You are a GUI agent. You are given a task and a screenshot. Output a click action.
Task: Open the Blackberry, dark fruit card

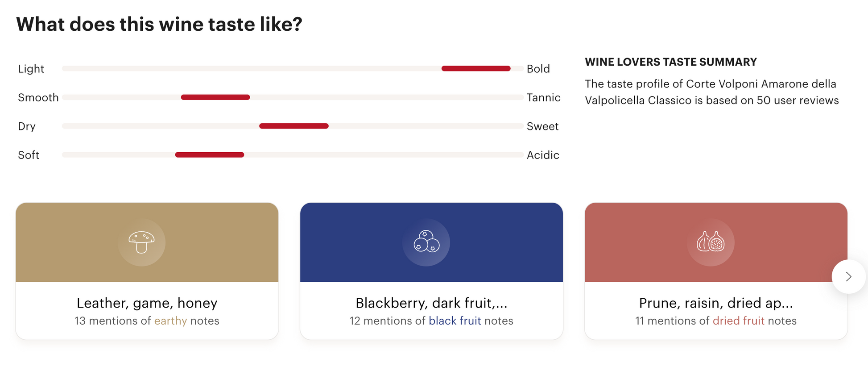431,271
